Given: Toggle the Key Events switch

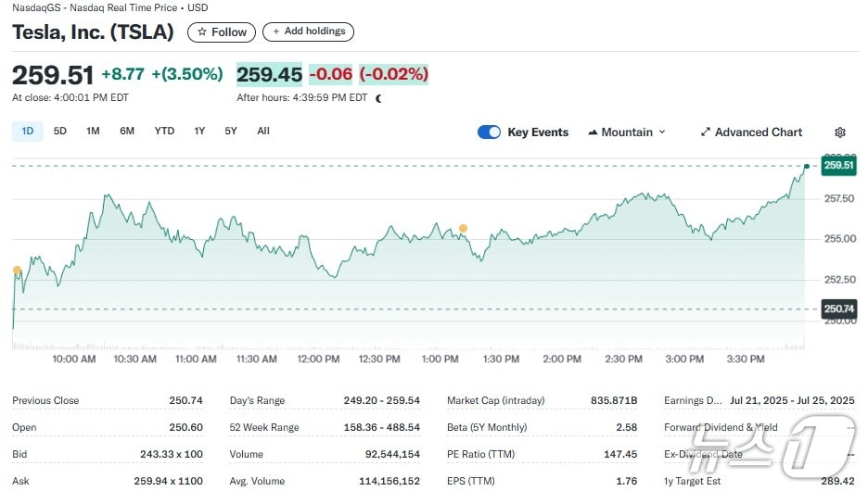Looking at the screenshot, I should coord(489,132).
